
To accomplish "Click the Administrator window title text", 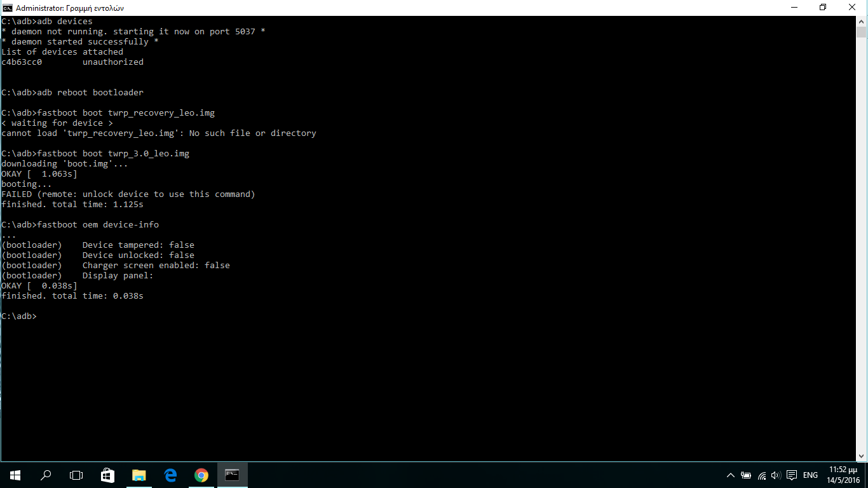I will coord(70,8).
